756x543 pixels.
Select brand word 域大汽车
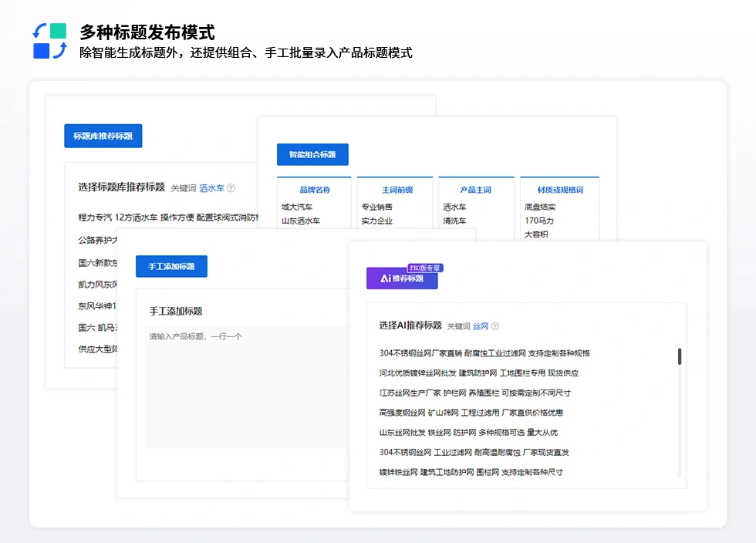[297, 207]
